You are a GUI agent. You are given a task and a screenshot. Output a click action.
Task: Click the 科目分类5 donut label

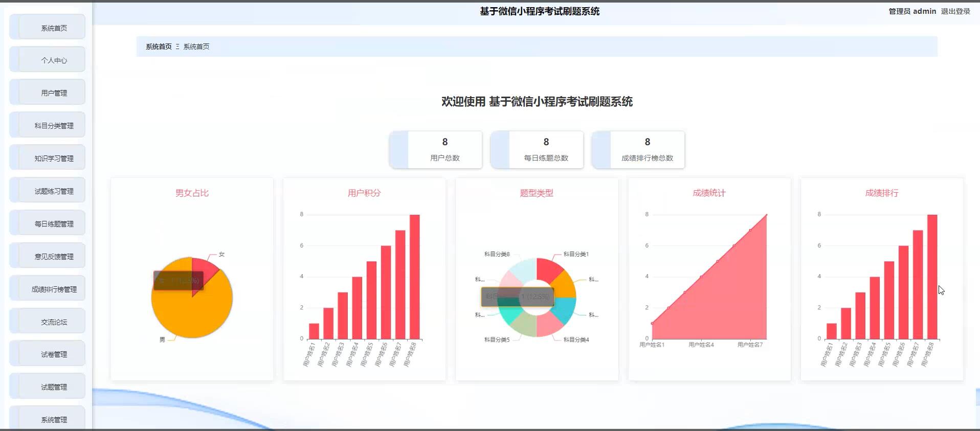coord(497,339)
